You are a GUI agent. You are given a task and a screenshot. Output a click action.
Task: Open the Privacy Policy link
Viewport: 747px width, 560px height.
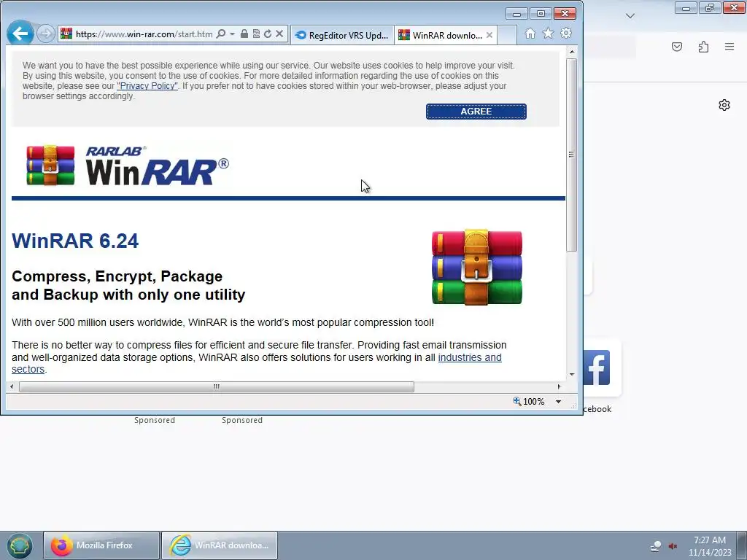[x=147, y=86]
